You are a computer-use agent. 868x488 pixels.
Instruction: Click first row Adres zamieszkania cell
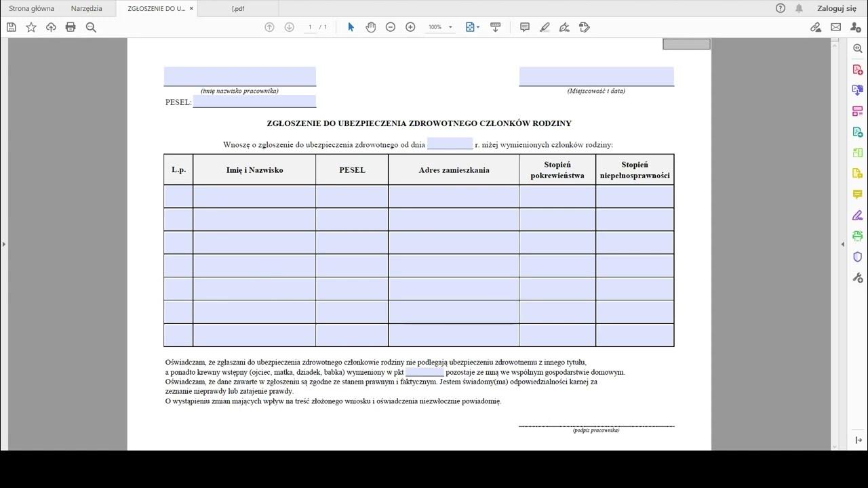pos(454,196)
